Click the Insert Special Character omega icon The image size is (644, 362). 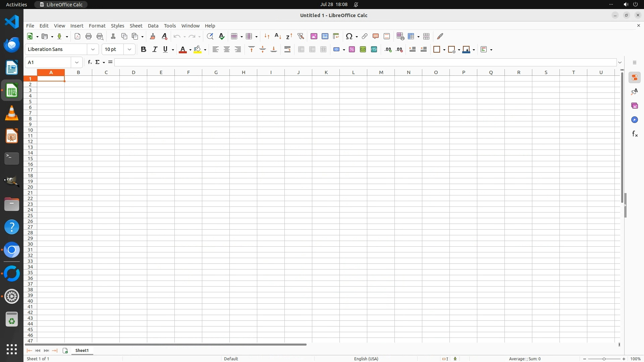349,36
